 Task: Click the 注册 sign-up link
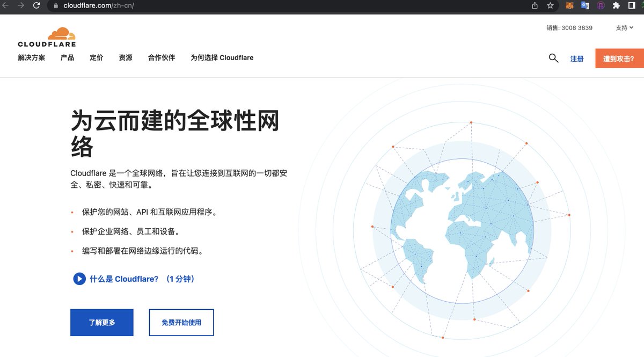[x=577, y=59]
